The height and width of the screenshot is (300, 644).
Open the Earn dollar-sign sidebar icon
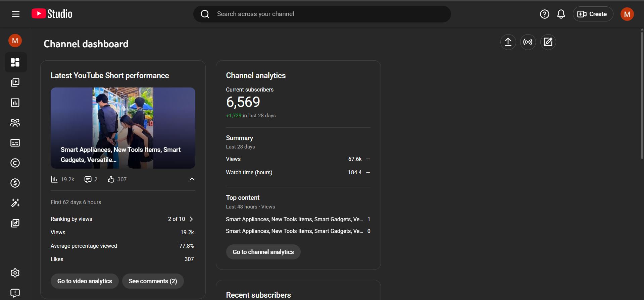[x=15, y=183]
